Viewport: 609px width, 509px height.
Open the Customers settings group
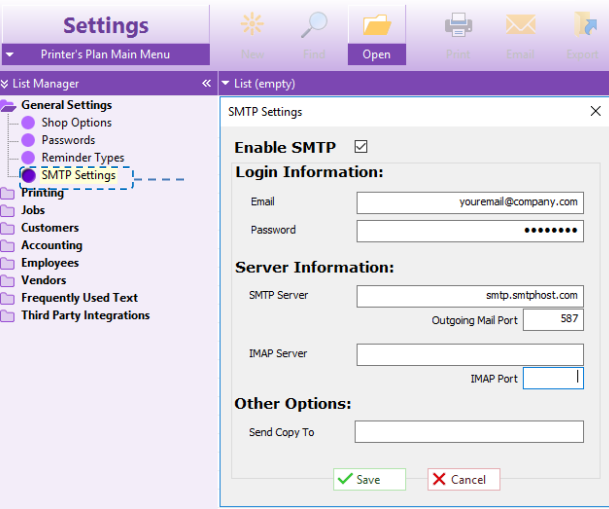50,228
